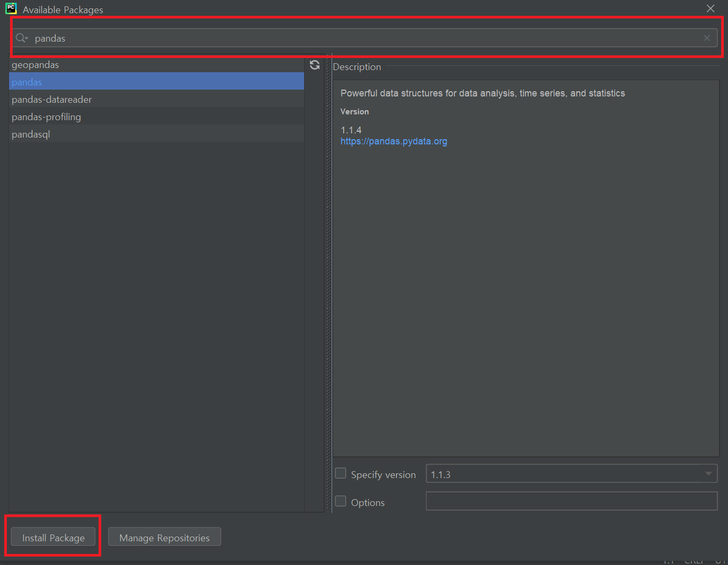Click the PyCharm logo icon
The image size is (728, 565).
[11, 8]
